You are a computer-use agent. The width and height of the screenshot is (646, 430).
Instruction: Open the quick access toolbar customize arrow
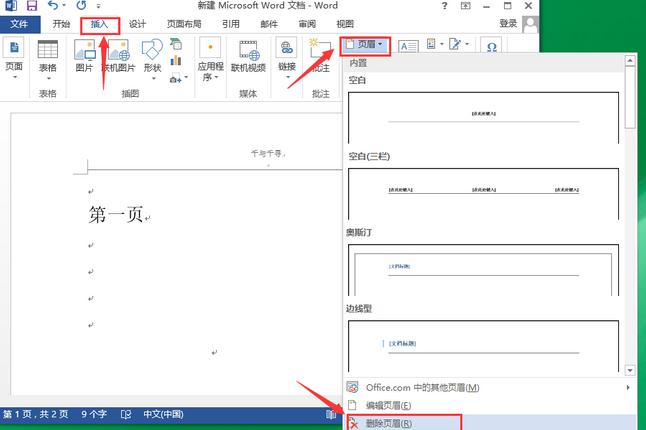tap(98, 6)
